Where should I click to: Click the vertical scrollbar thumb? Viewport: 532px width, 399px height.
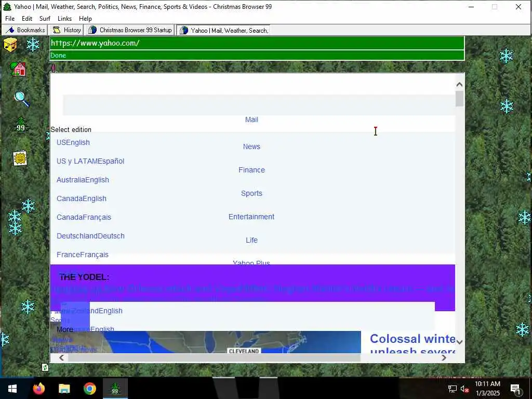[x=459, y=99]
